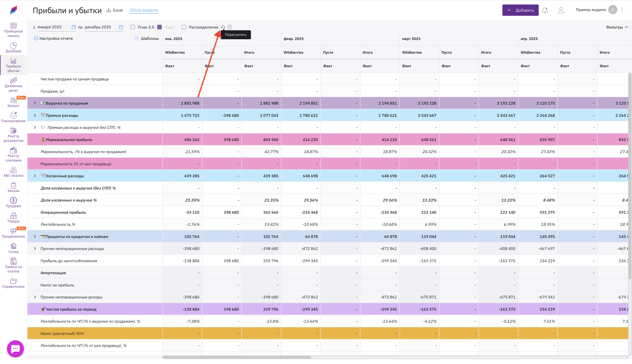Go to the Склад section
The image size is (632, 364).
(13, 248)
